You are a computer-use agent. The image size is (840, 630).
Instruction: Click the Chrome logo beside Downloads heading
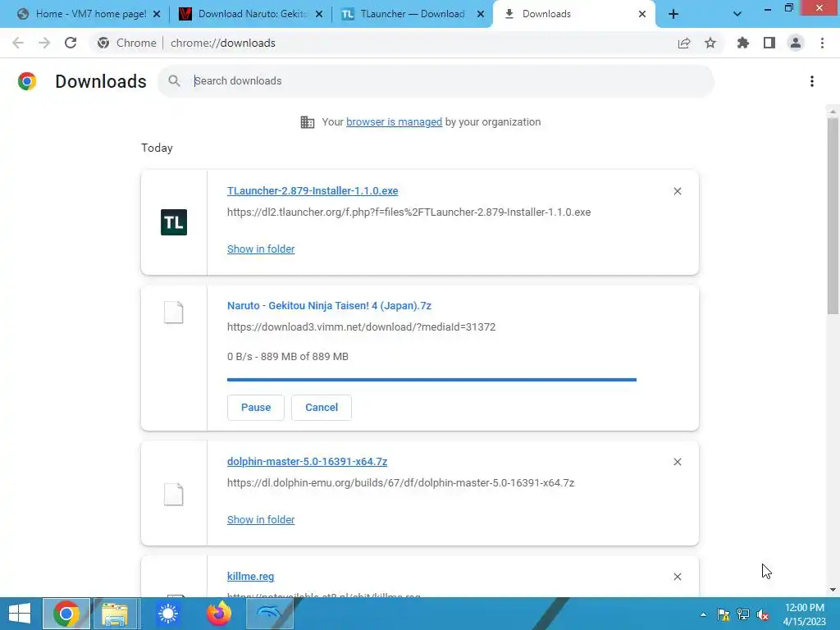[x=27, y=81]
